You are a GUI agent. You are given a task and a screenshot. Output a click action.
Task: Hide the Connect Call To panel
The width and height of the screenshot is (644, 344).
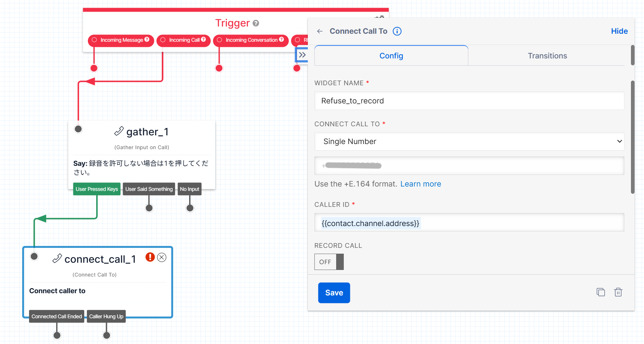(619, 31)
